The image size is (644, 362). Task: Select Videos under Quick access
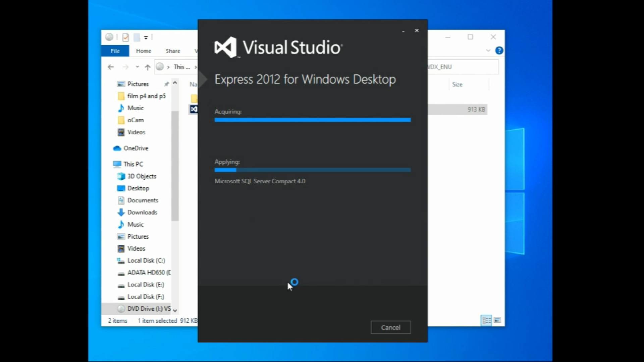[136, 132]
